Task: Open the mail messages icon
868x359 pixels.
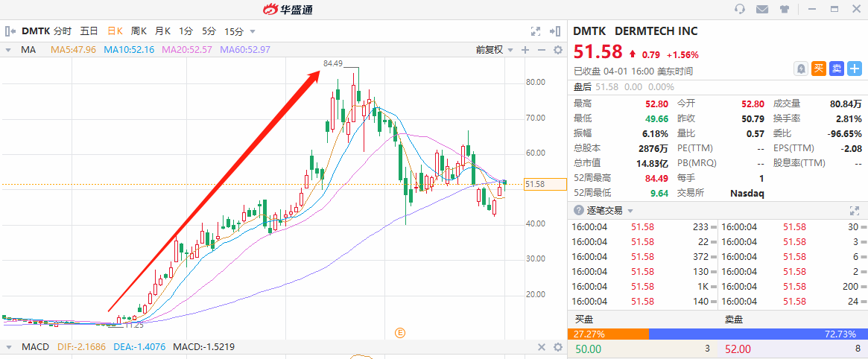Action: coord(762,9)
